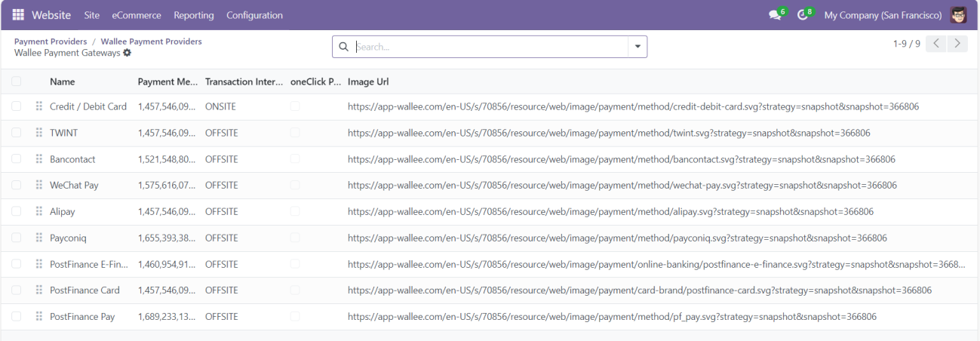Open the apps grid menu icon
The width and height of the screenshot is (980, 341).
18,15
